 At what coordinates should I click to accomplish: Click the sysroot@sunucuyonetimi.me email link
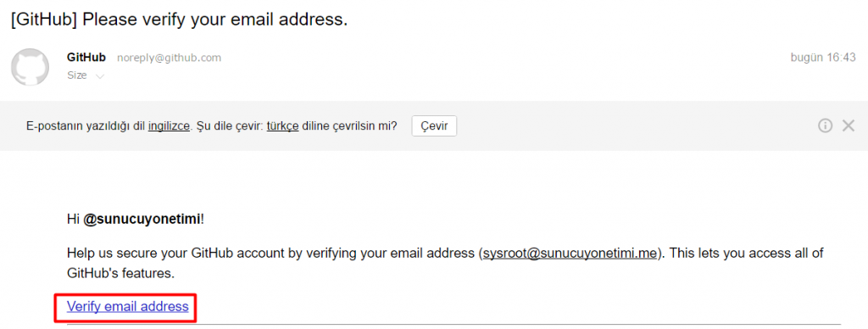[x=570, y=254]
